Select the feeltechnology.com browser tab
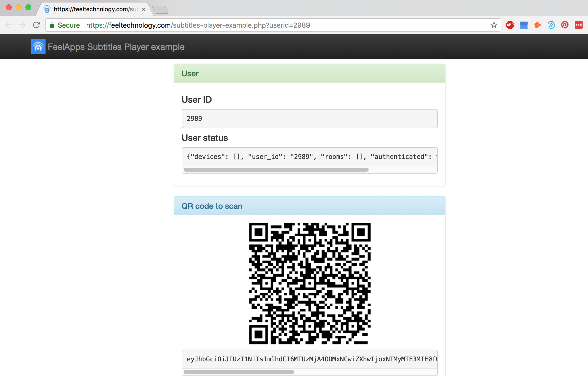The image size is (588, 376). tap(93, 9)
